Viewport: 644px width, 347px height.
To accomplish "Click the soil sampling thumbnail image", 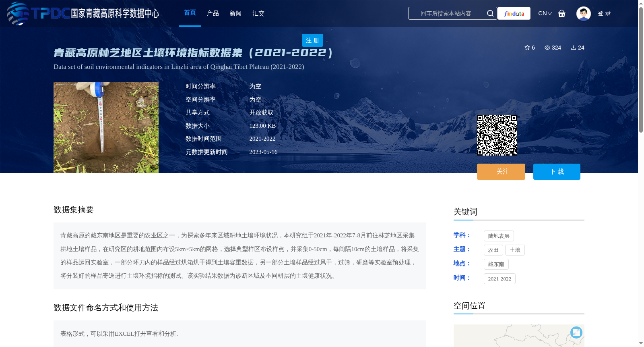I will coord(106,128).
